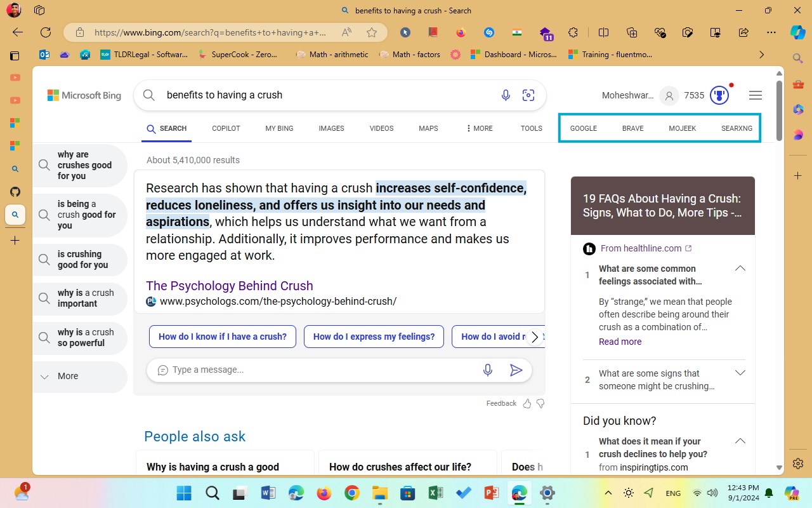The image size is (812, 508).
Task: Open Word from the taskbar
Action: pyautogui.click(x=268, y=493)
